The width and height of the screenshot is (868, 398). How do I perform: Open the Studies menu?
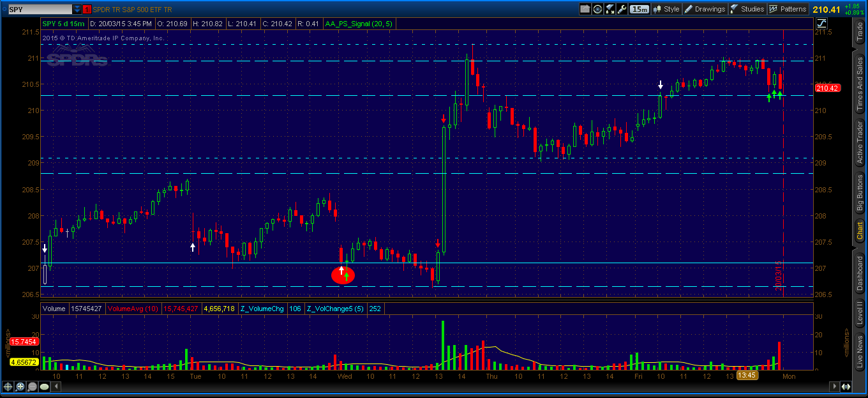point(747,9)
